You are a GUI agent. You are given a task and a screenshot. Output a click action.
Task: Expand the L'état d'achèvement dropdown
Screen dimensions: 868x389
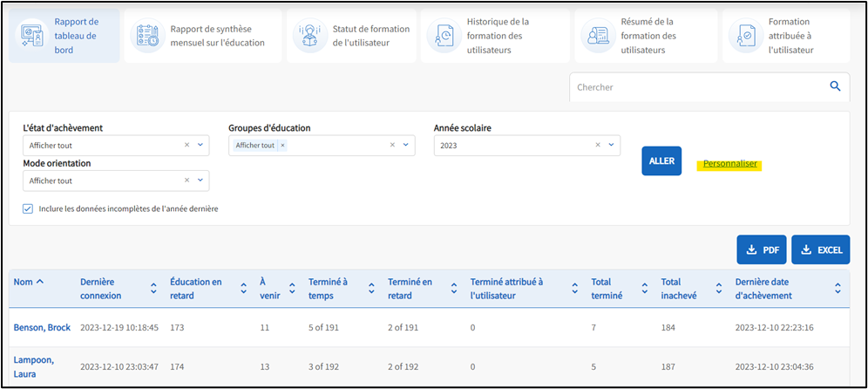coord(200,146)
